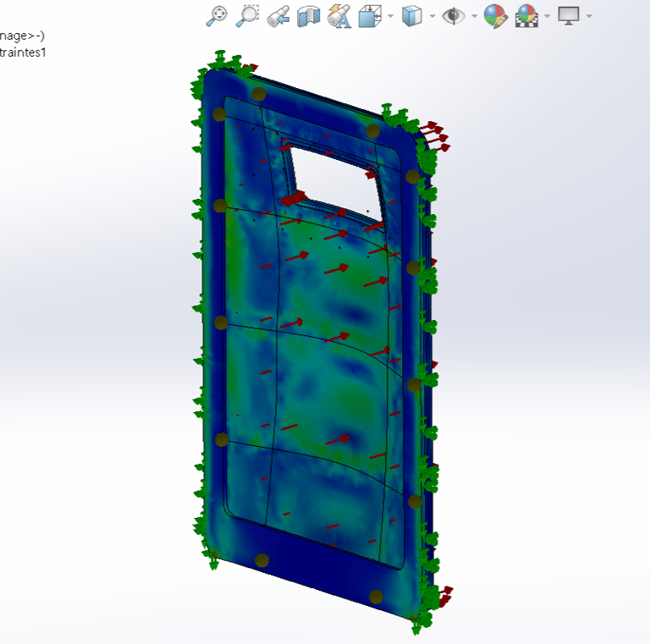Toggle the Section View tool
The height and width of the screenshot is (644, 650).
tap(309, 16)
